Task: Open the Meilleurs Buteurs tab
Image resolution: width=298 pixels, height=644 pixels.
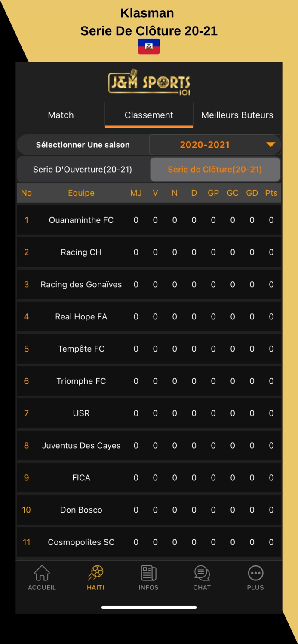Action: (x=237, y=115)
